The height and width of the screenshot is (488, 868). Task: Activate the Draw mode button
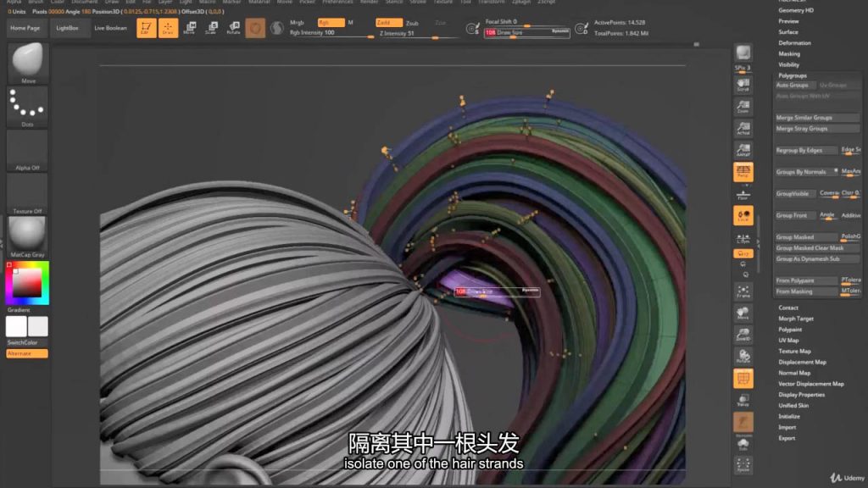(169, 28)
